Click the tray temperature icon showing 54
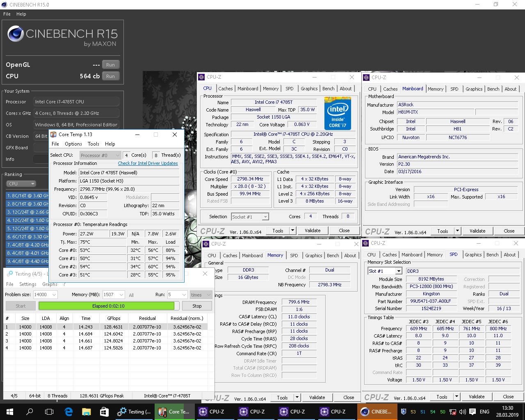This screenshot has height=420, width=525. pos(433,412)
